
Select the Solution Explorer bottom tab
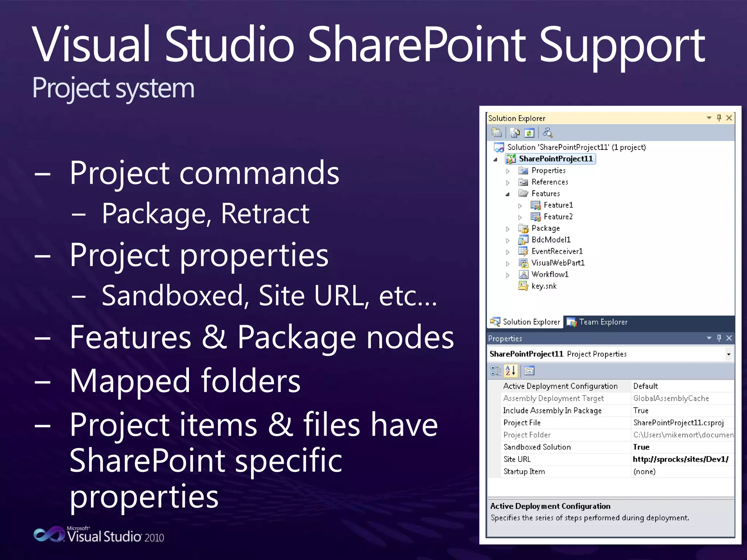coord(525,322)
